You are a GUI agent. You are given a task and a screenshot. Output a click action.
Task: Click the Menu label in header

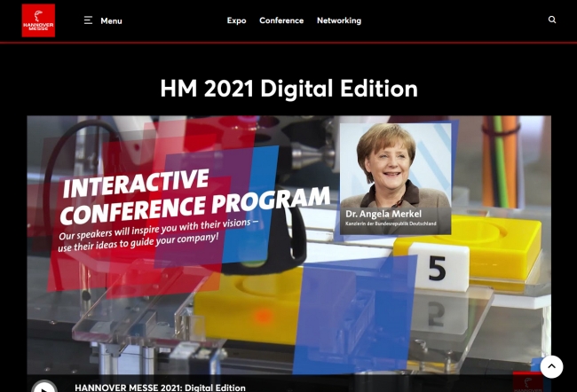click(111, 21)
